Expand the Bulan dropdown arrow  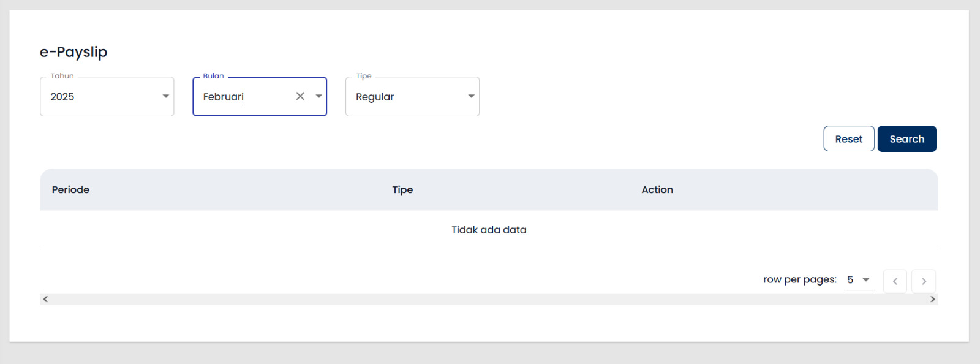pos(318,96)
